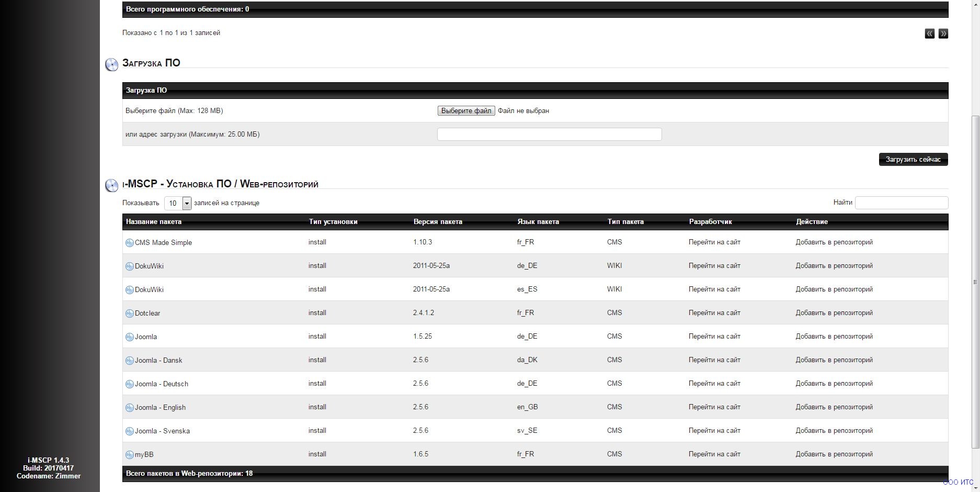Screen dimensions: 980x492
Task: Click the package icon beside Joomla - Deutsch
Action: (130, 384)
